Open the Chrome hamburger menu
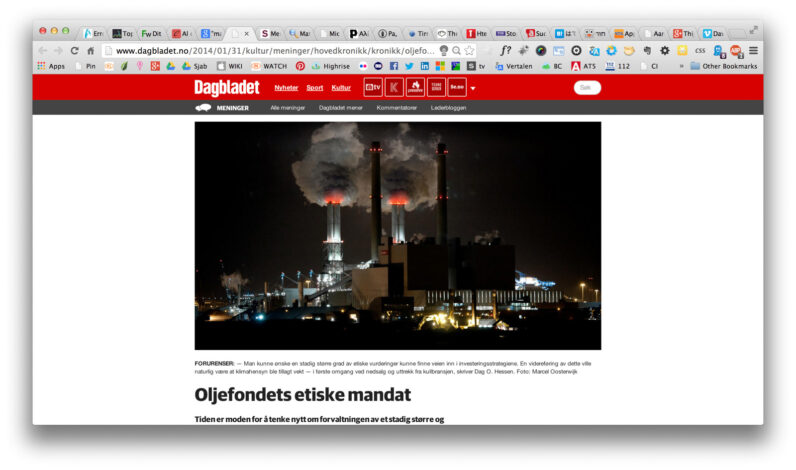Viewport: 796px width, 470px height. tap(753, 50)
